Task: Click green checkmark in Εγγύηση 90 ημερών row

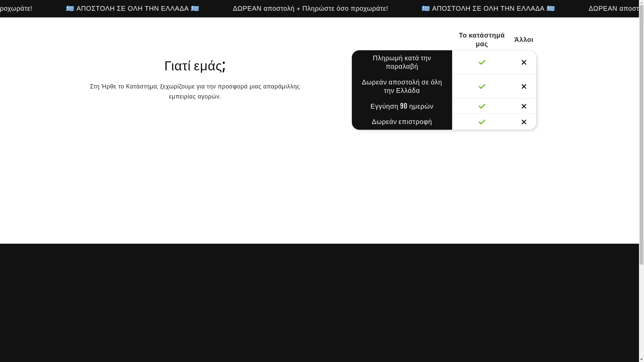Action: (x=482, y=106)
